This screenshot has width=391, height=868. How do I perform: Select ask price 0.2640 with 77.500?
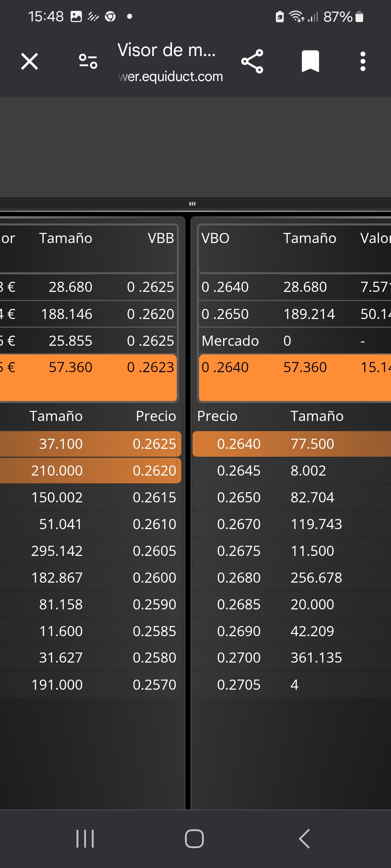coord(292,444)
